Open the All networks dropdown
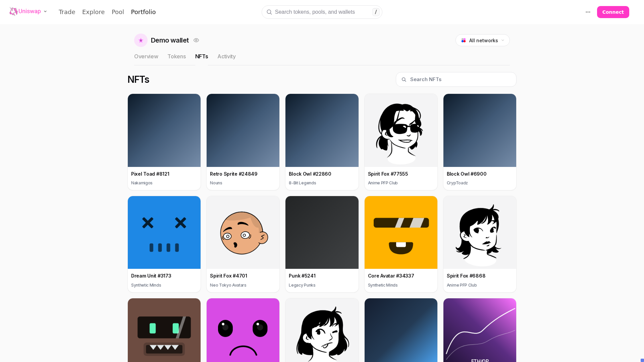Image resolution: width=644 pixels, height=362 pixels. pyautogui.click(x=482, y=40)
